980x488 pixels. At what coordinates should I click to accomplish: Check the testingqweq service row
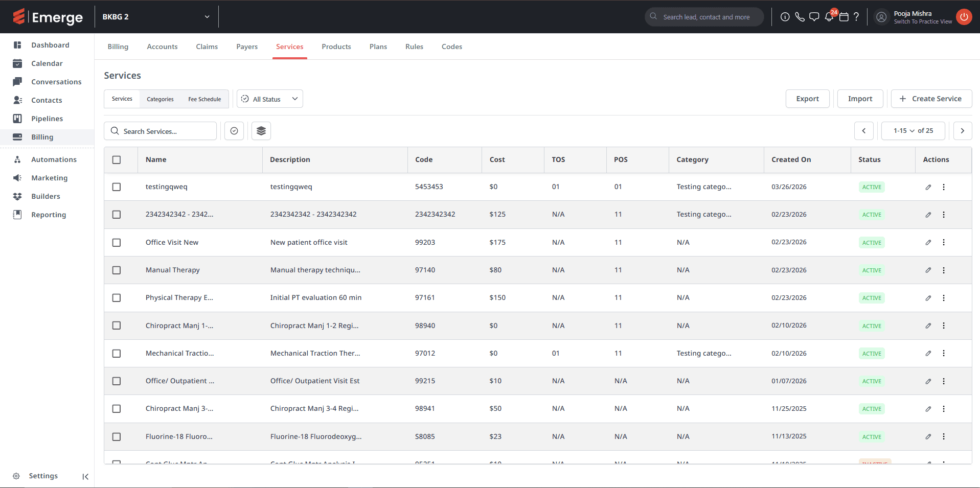117,187
